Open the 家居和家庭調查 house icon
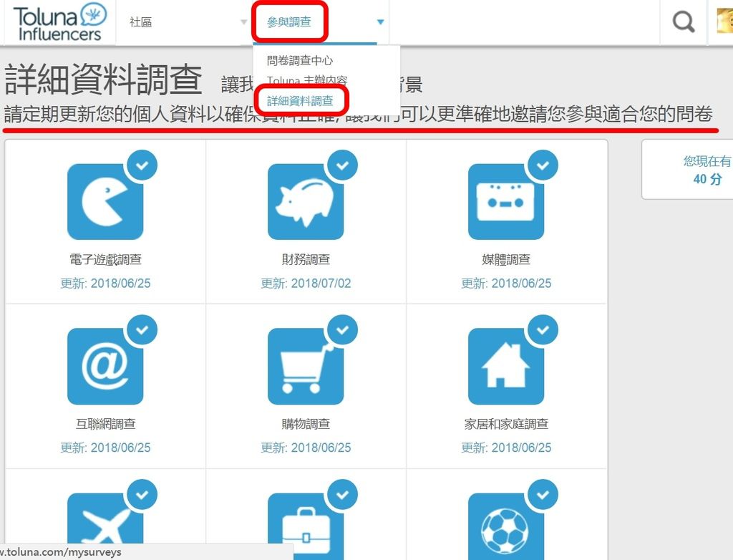733x560 pixels. [x=507, y=366]
